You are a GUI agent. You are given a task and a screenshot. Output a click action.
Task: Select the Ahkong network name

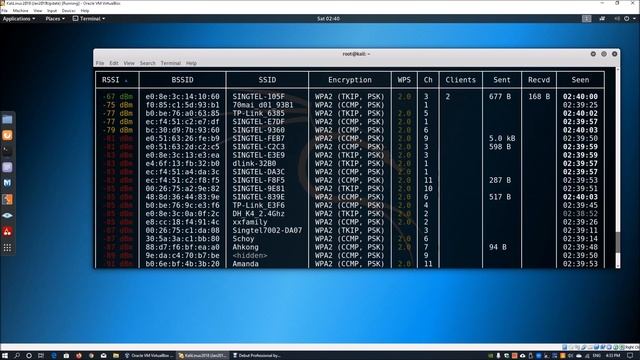click(245, 247)
